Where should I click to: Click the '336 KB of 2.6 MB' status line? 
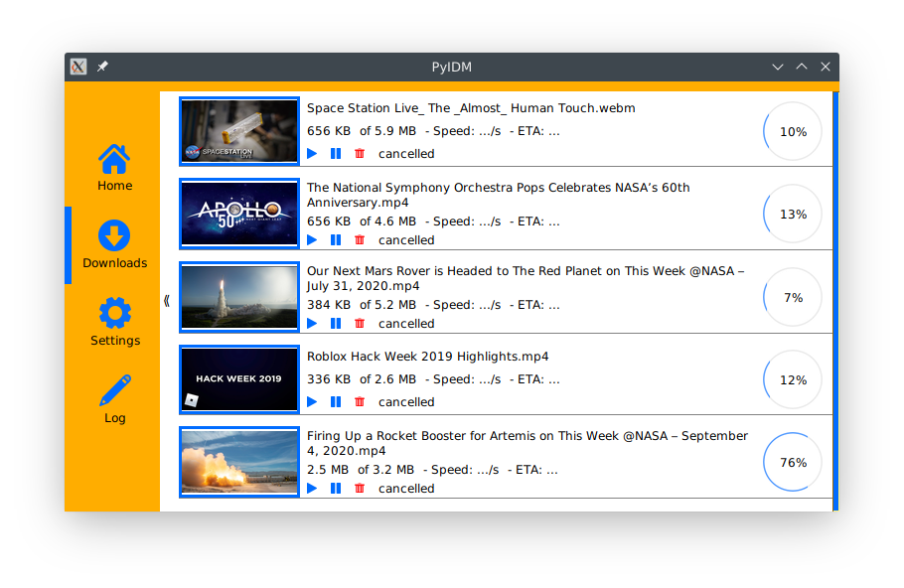(x=433, y=379)
